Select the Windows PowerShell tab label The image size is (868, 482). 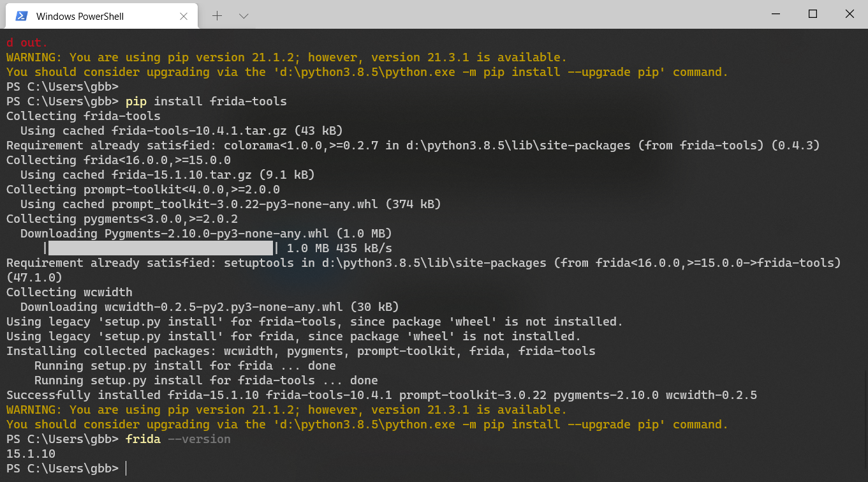click(x=80, y=16)
